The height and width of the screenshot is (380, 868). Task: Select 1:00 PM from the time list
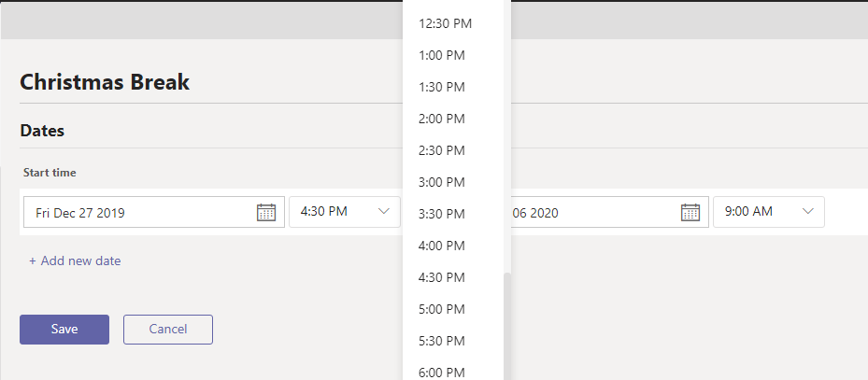click(442, 55)
